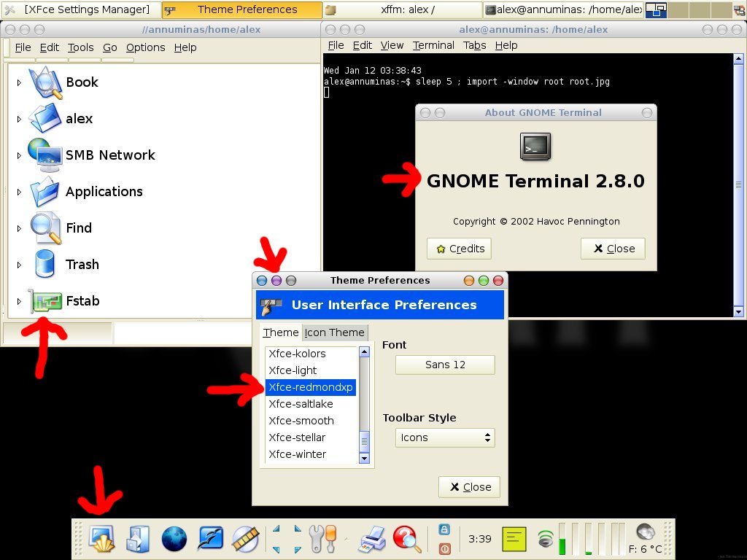Viewport: 747px width, 560px height.
Task: Click the workspace pager icon in the taskbar
Action: [x=656, y=10]
